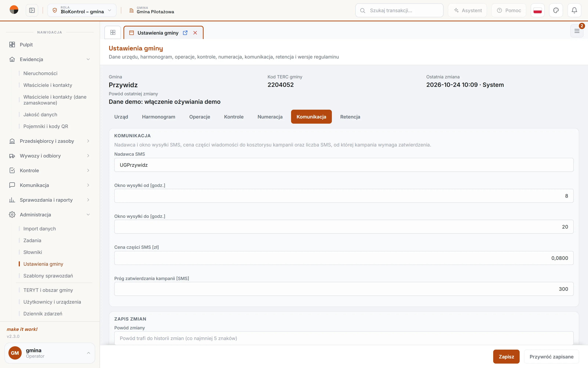Open the theme palette icon

tap(556, 10)
